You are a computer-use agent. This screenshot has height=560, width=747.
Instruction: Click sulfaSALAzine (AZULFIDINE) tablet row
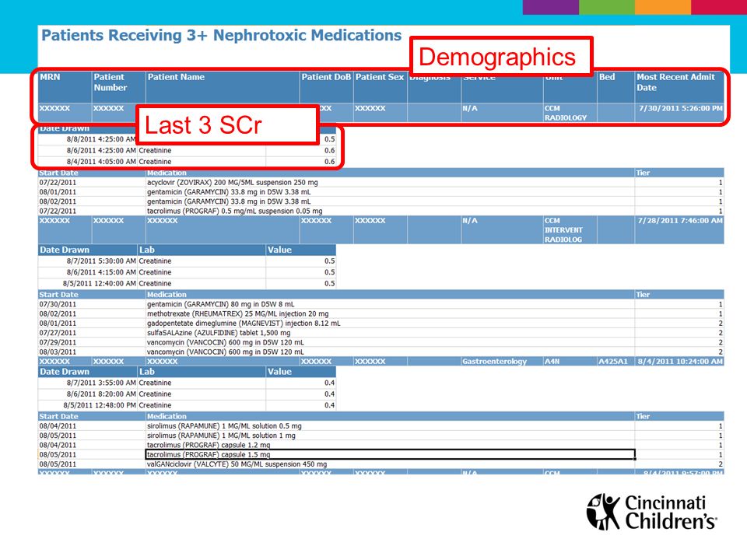pos(381,333)
